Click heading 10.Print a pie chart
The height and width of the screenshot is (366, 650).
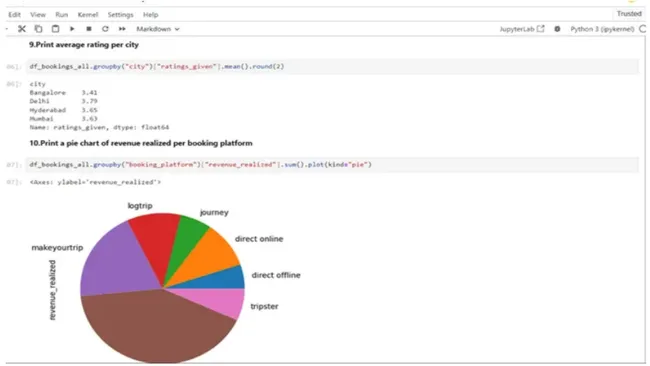coord(141,143)
